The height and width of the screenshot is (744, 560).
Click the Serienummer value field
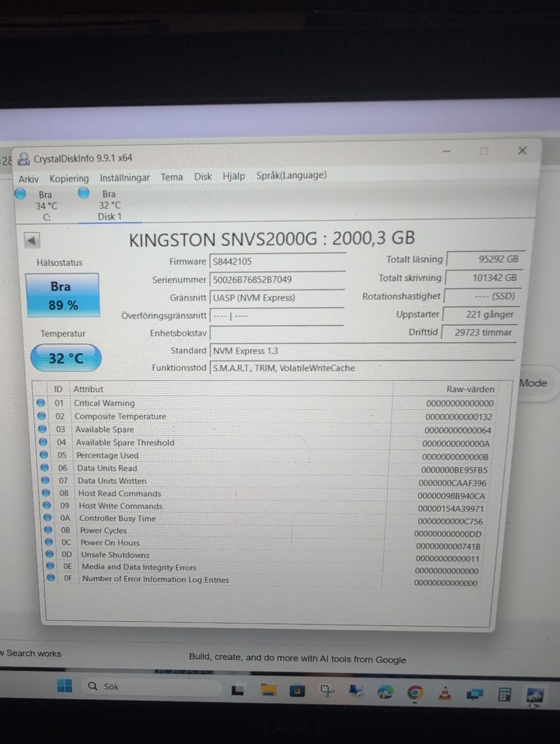(277, 280)
